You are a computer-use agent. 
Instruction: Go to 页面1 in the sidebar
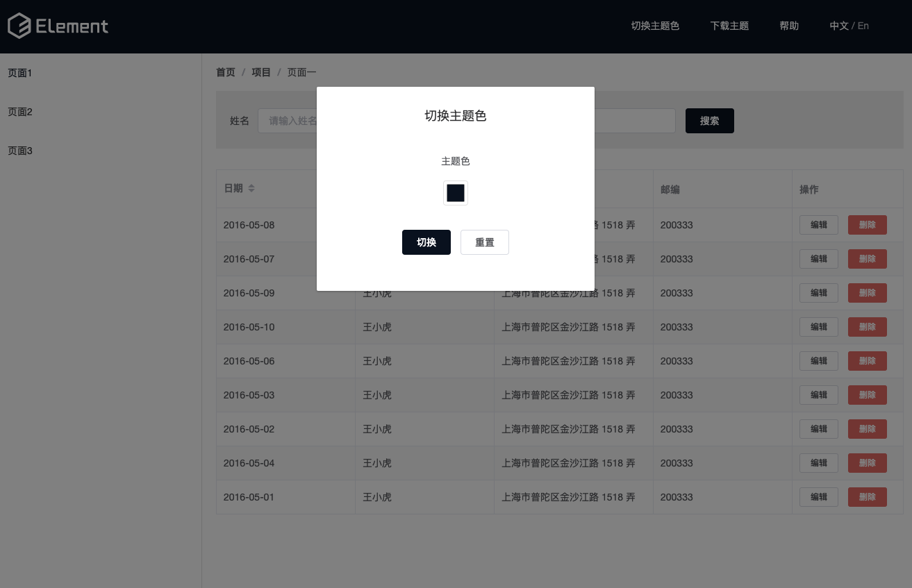(20, 73)
